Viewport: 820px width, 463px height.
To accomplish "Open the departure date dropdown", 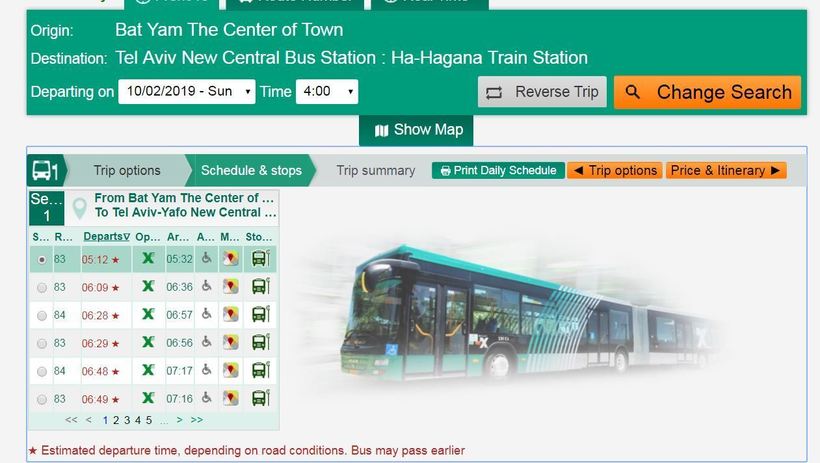I will click(x=187, y=92).
